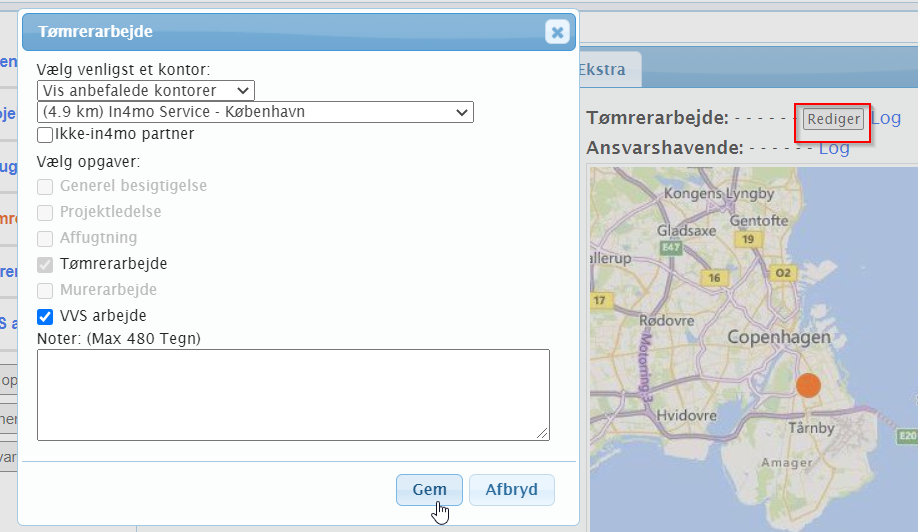918x532 pixels.
Task: Cancel with the Afbryd button
Action: 511,490
